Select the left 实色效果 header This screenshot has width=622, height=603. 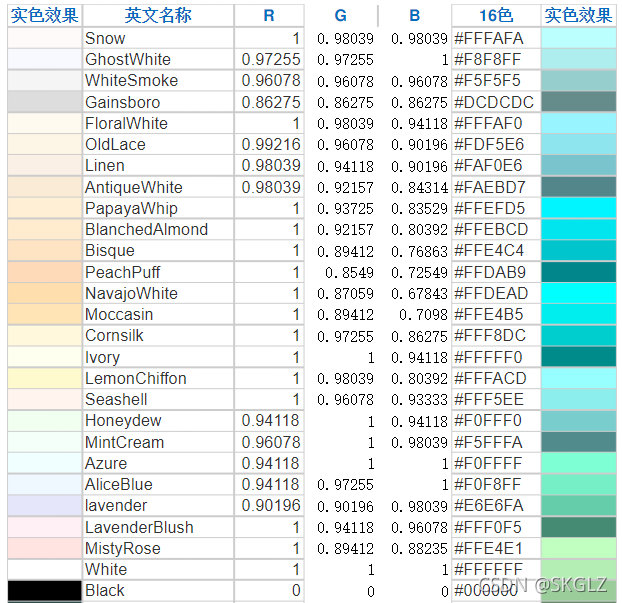pyautogui.click(x=45, y=15)
